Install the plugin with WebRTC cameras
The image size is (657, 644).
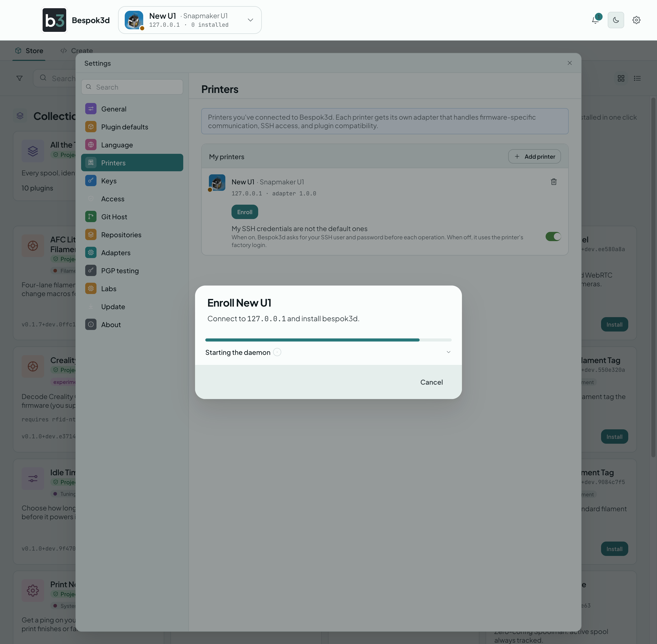(x=614, y=324)
